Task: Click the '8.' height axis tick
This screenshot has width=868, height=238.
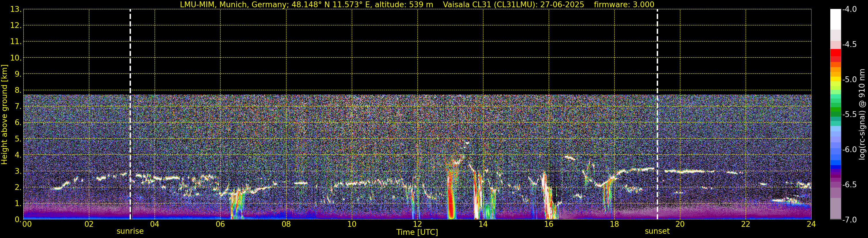Action: coord(18,90)
